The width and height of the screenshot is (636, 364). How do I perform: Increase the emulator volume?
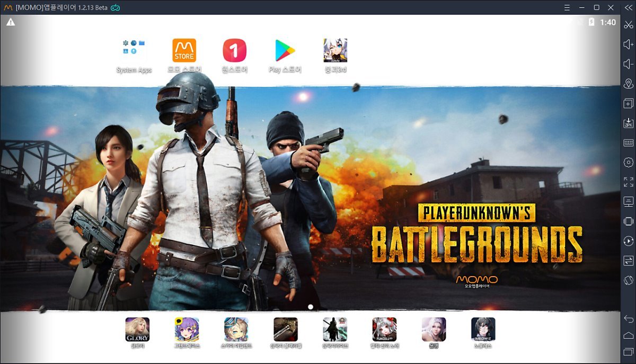(x=628, y=45)
